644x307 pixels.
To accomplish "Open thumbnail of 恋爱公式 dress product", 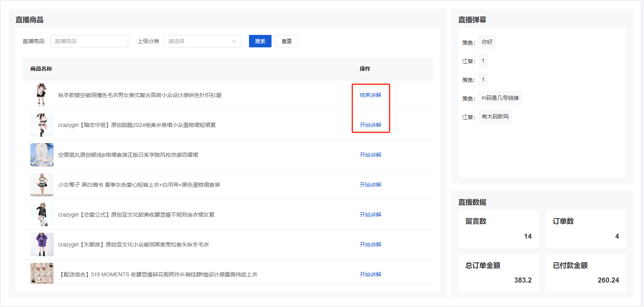I will point(42,215).
